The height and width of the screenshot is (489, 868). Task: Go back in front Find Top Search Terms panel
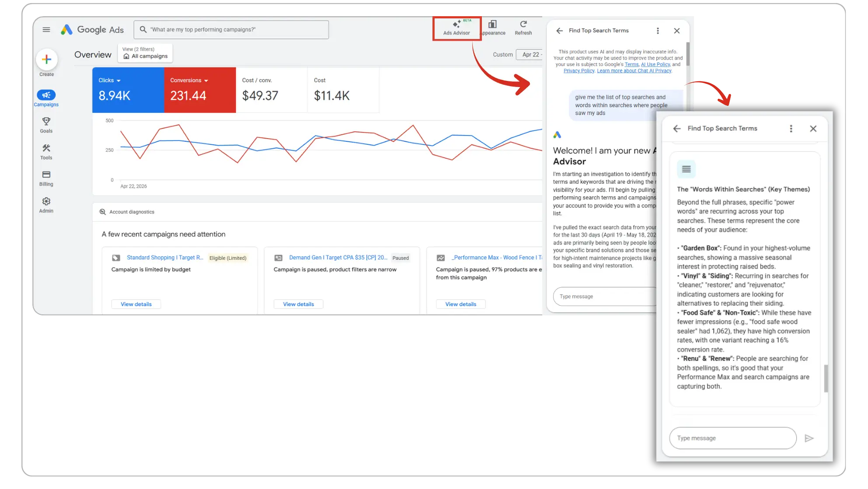pyautogui.click(x=677, y=129)
